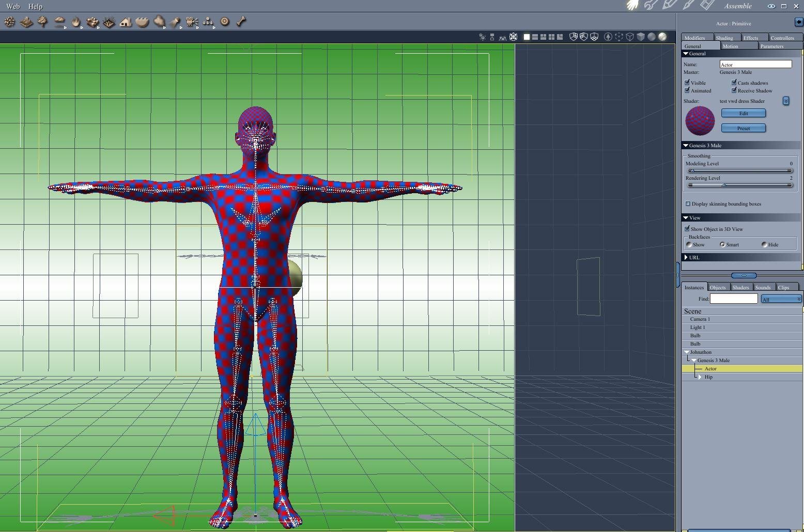Collapse the Genesis 3 Male tree node

pyautogui.click(x=694, y=361)
